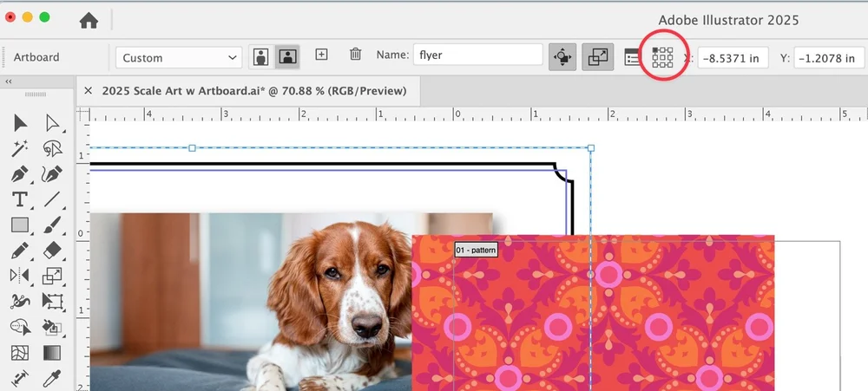Select the Selection tool (black arrow)
Screen dimensions: 868x391
(x=20, y=123)
